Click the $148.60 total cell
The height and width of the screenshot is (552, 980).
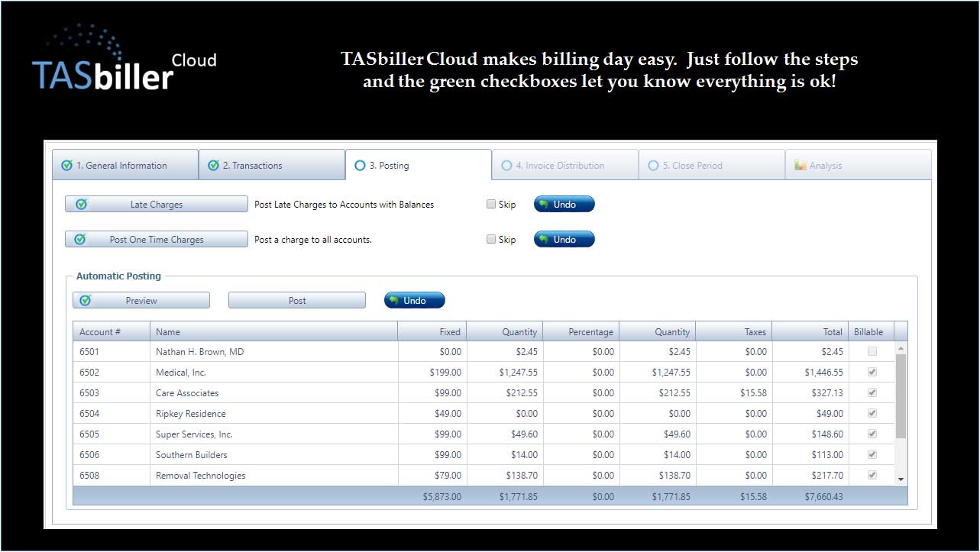(x=810, y=434)
